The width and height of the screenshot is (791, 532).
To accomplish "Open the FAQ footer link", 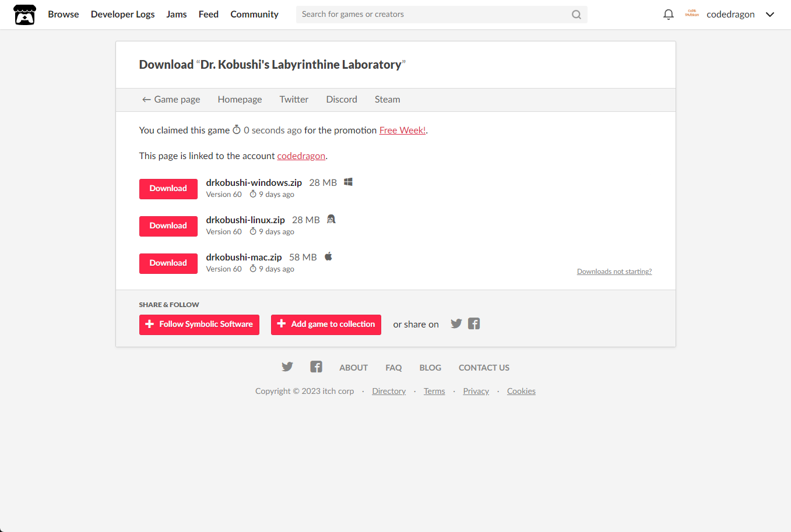I will pos(393,368).
